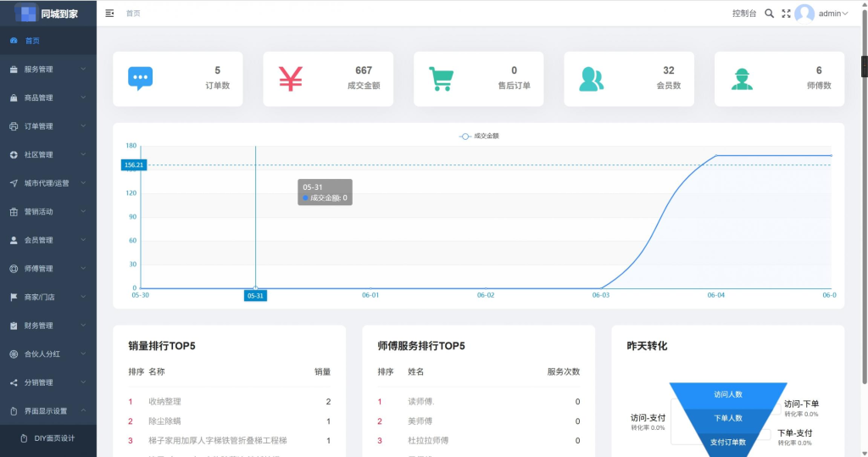Screen dimensions: 868x457
Task: Expand the 营销活动 chevron
Action: pos(83,212)
